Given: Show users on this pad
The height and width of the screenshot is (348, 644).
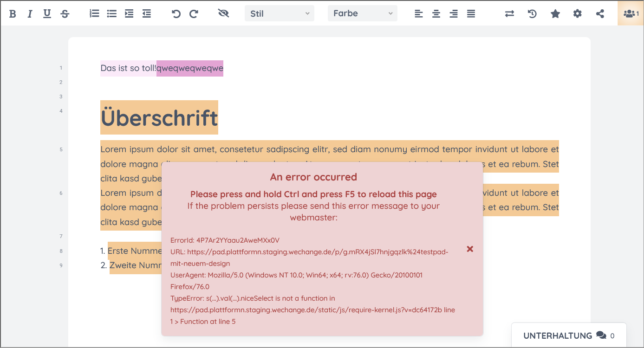Looking at the screenshot, I should 631,13.
